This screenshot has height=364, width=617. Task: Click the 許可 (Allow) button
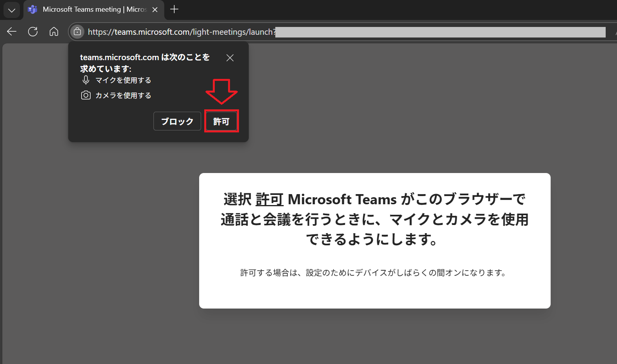(221, 121)
